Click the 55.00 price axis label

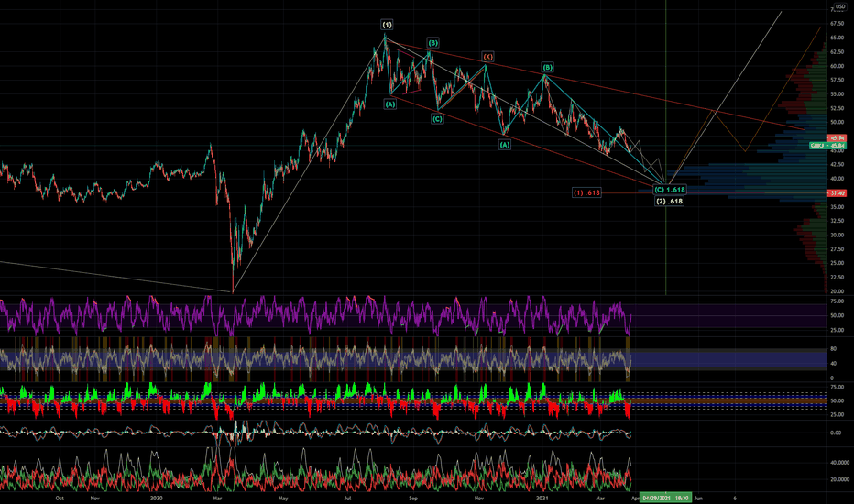point(838,94)
